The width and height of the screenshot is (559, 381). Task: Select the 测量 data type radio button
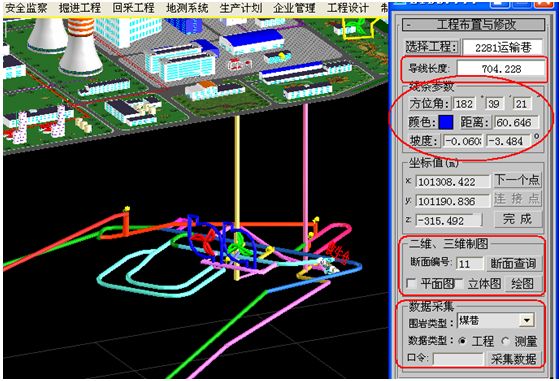pos(506,341)
